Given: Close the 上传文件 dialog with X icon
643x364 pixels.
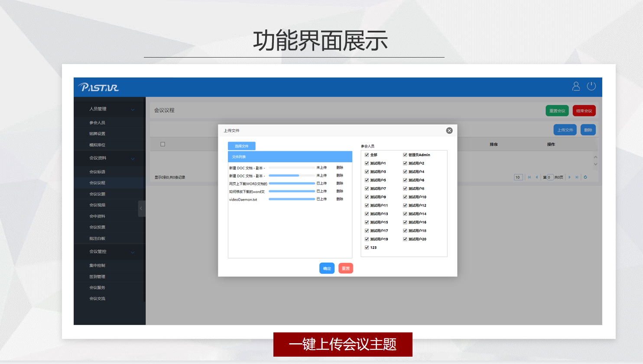Looking at the screenshot, I should (449, 131).
